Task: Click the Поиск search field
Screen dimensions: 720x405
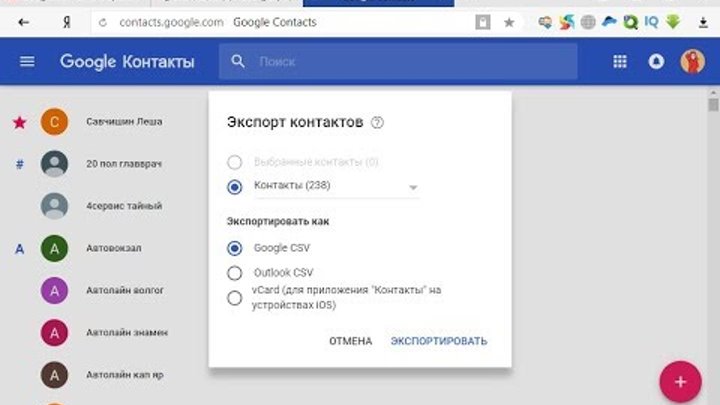Action: [x=400, y=62]
